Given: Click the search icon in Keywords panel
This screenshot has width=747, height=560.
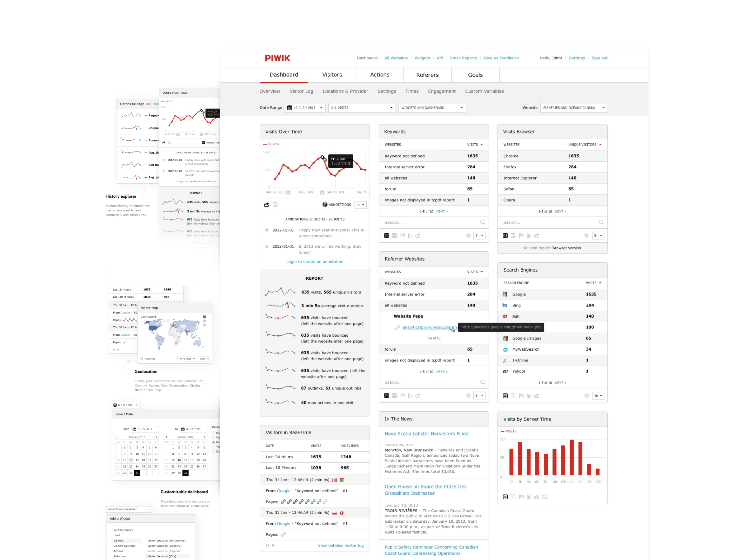Looking at the screenshot, I should tap(483, 222).
